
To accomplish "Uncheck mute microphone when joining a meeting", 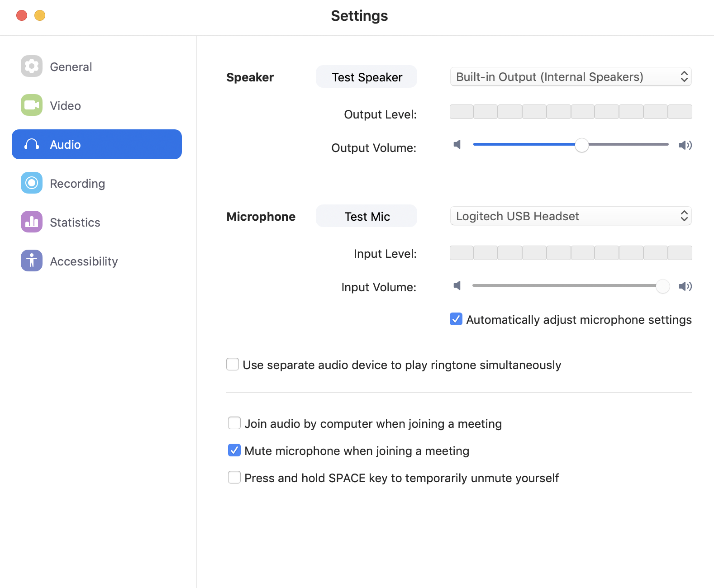I will pyautogui.click(x=234, y=450).
